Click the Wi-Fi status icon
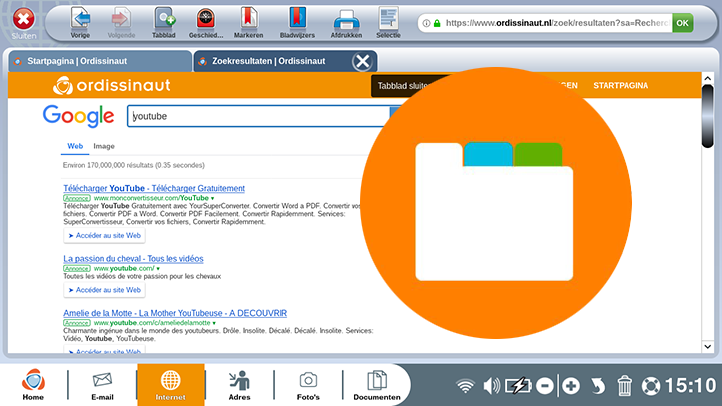722x406 pixels. [465, 386]
